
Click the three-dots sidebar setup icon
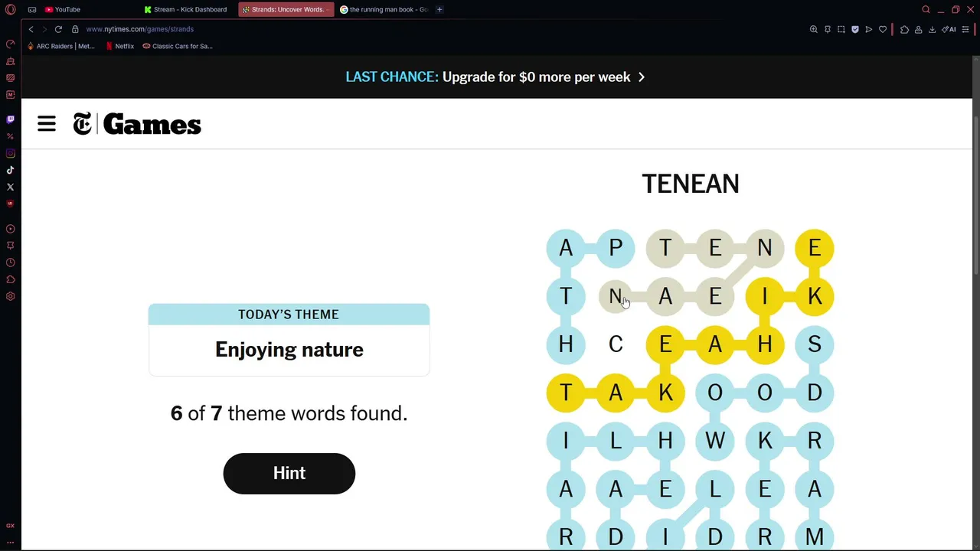pos(10,542)
